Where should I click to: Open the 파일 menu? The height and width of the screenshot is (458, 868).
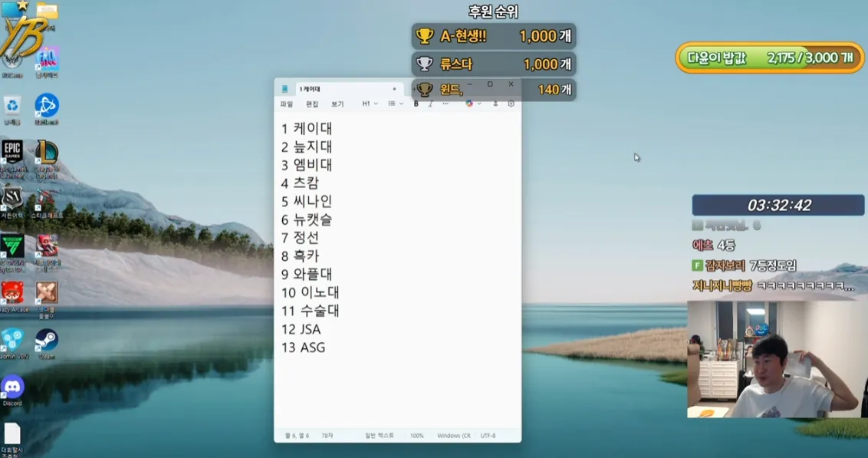click(x=288, y=104)
